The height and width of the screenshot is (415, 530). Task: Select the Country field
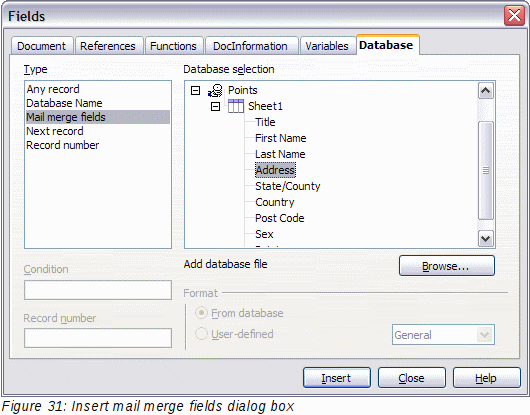275,202
